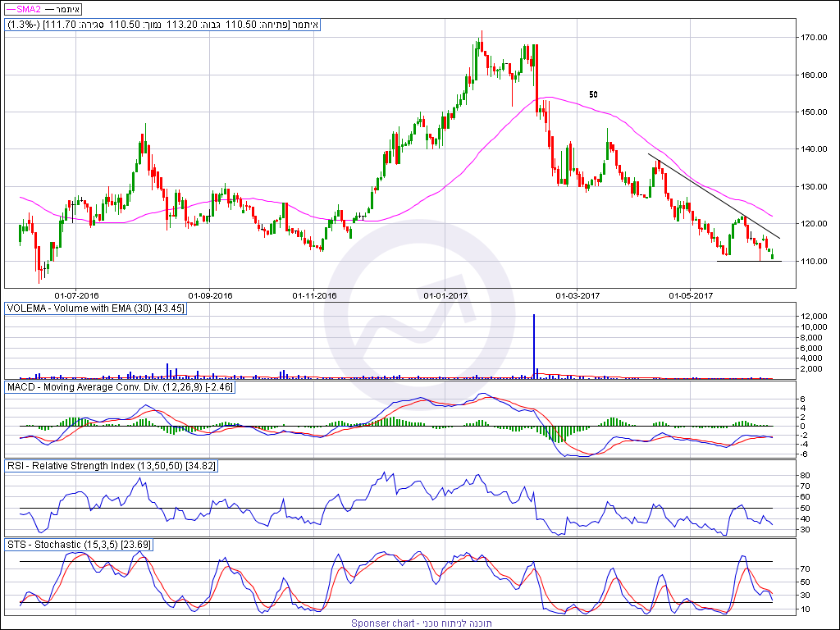Click the 01-05-2017 date on the time axis
Screen dimensions: 840x630
692,295
